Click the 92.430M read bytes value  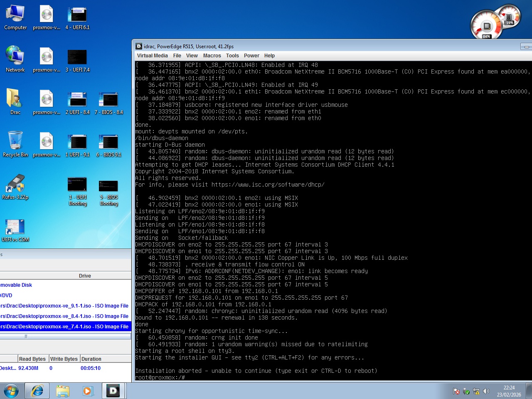(x=28, y=368)
